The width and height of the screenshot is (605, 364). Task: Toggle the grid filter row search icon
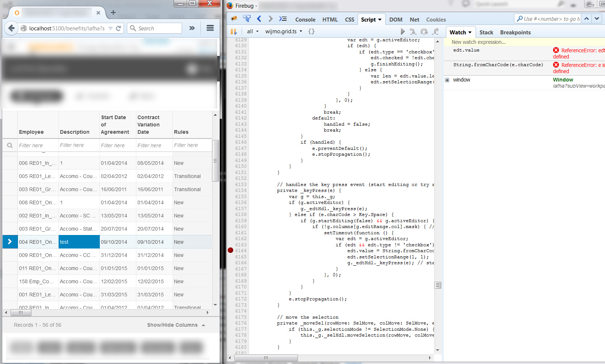[x=10, y=145]
